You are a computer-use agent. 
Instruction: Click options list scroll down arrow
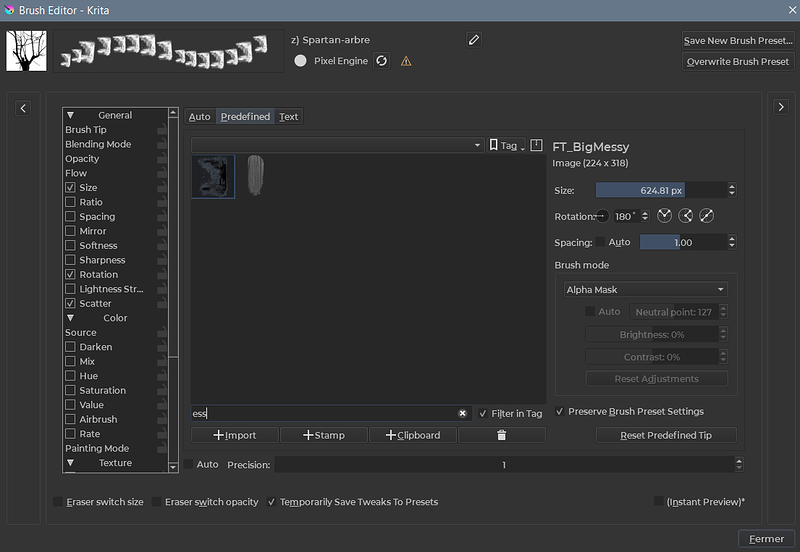[x=173, y=466]
